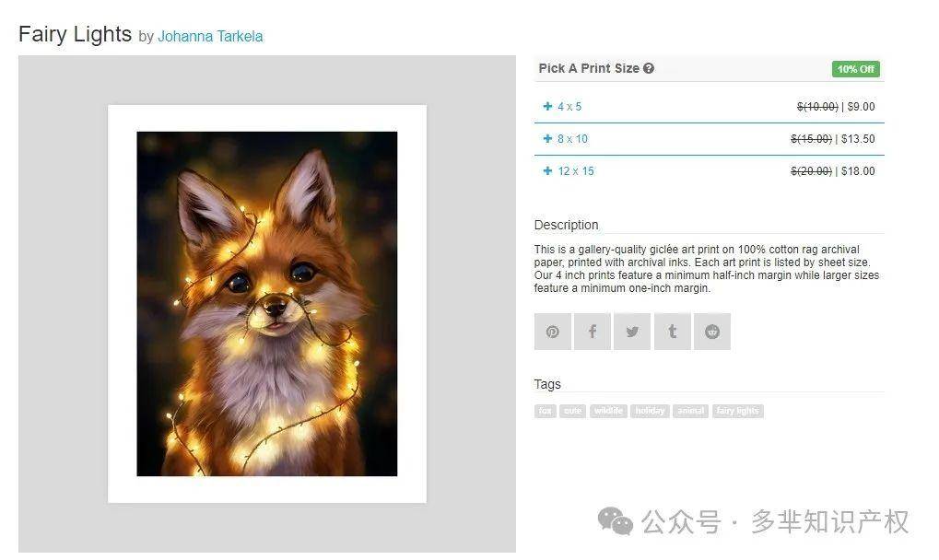Share the print on Facebook
This screenshot has width=939, height=560.
(593, 332)
